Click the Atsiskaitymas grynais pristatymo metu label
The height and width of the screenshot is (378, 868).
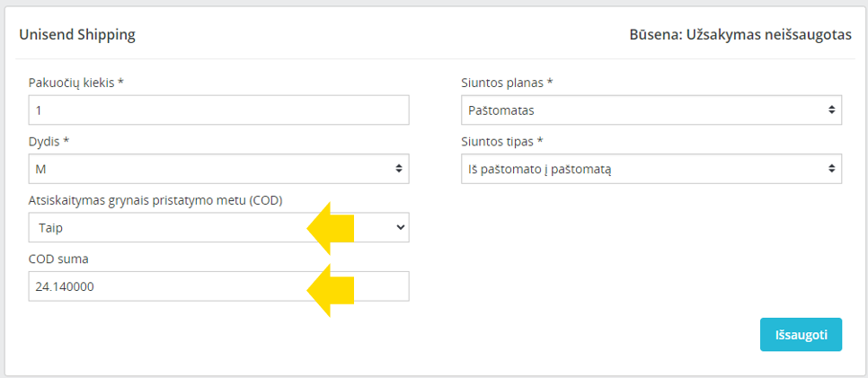click(x=155, y=200)
